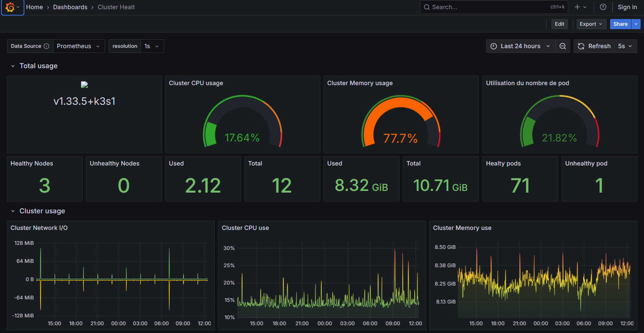Click the Refresh button label
The width and height of the screenshot is (644, 333).
[599, 46]
